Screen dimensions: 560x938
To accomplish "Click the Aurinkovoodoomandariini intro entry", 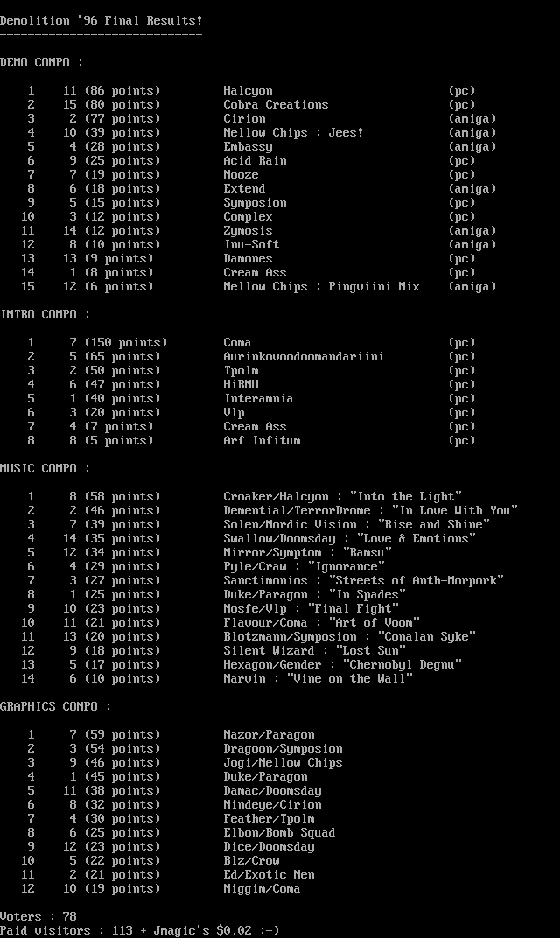I will tap(304, 356).
